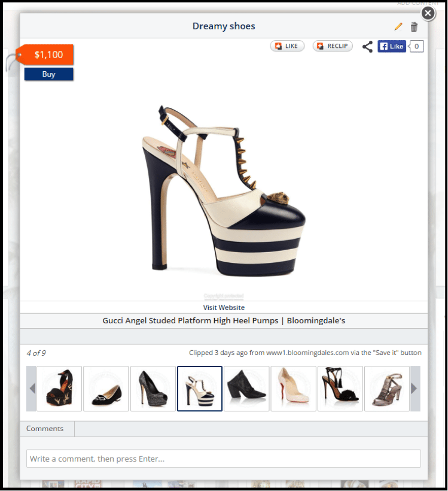Click the Facebook Like button

coord(392,47)
